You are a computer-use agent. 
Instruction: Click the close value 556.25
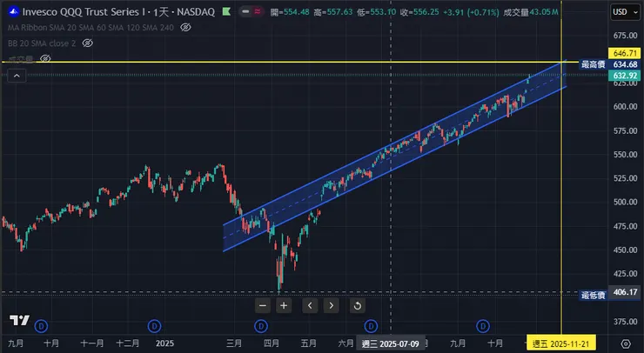tap(426, 12)
